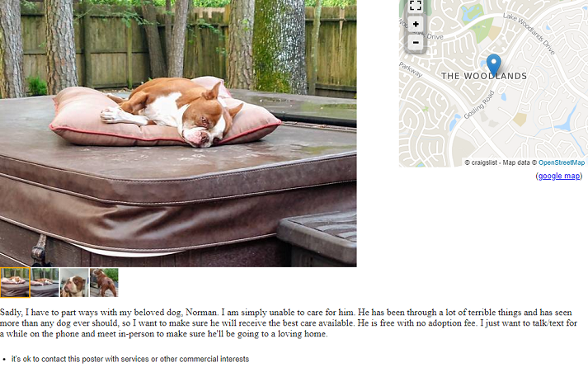Show the second thumbnail of dog on cushion

pos(45,282)
